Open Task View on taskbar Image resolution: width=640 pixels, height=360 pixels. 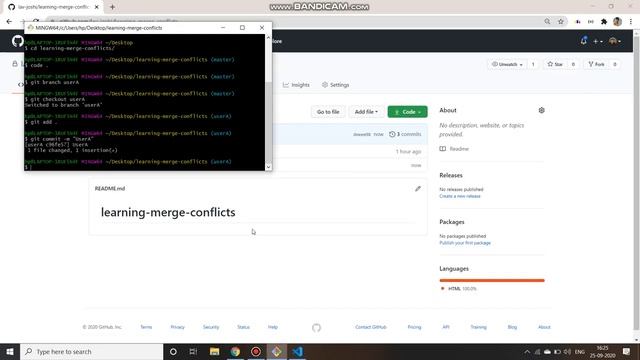(193, 351)
